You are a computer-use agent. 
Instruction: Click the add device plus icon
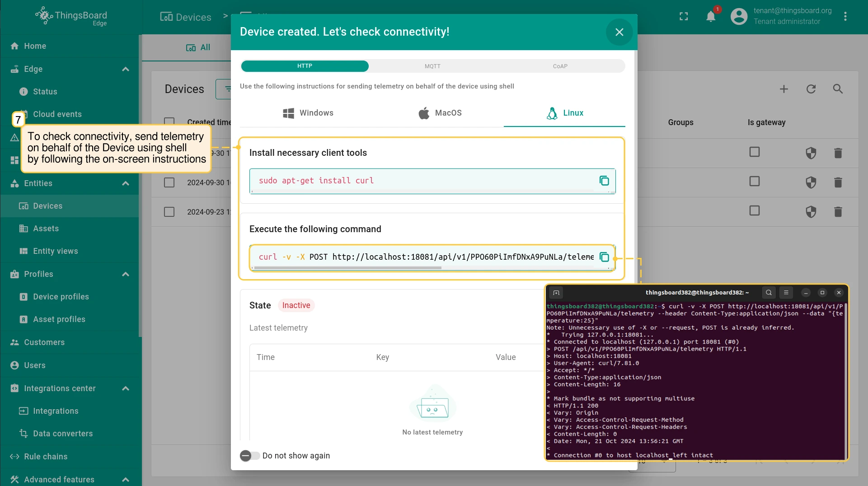pyautogui.click(x=784, y=89)
